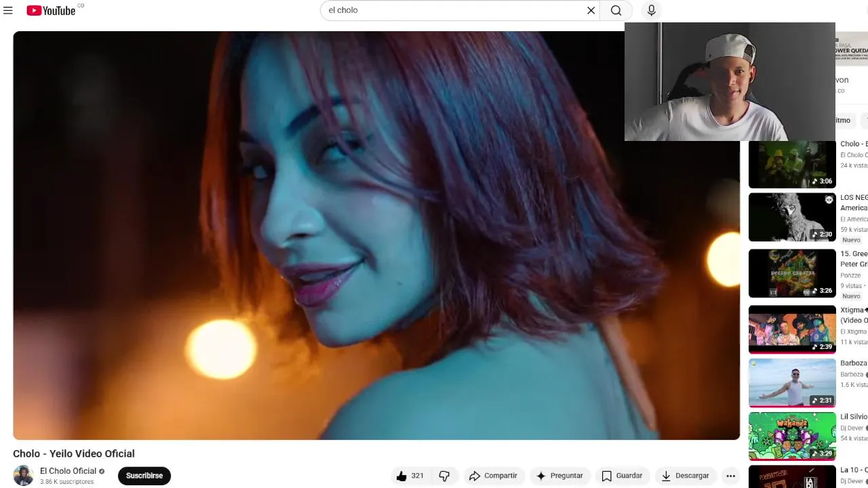Download video with Descargar button
The width and height of the screenshot is (868, 488).
[x=685, y=476]
